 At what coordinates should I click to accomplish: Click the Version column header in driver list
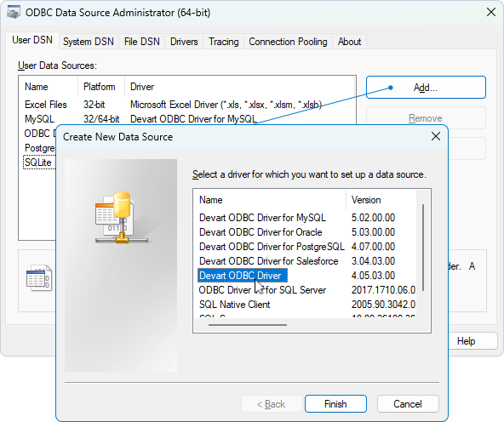(381, 200)
